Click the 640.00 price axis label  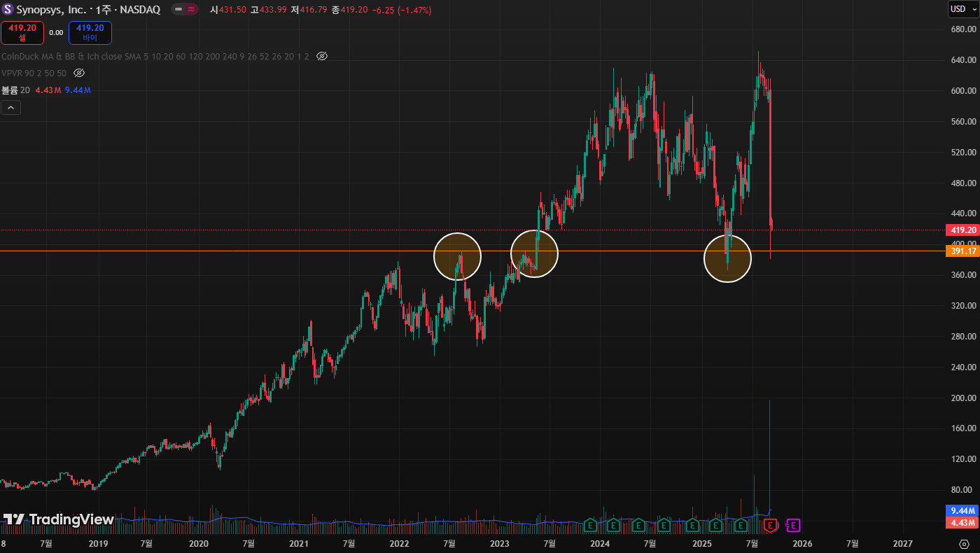(x=963, y=60)
